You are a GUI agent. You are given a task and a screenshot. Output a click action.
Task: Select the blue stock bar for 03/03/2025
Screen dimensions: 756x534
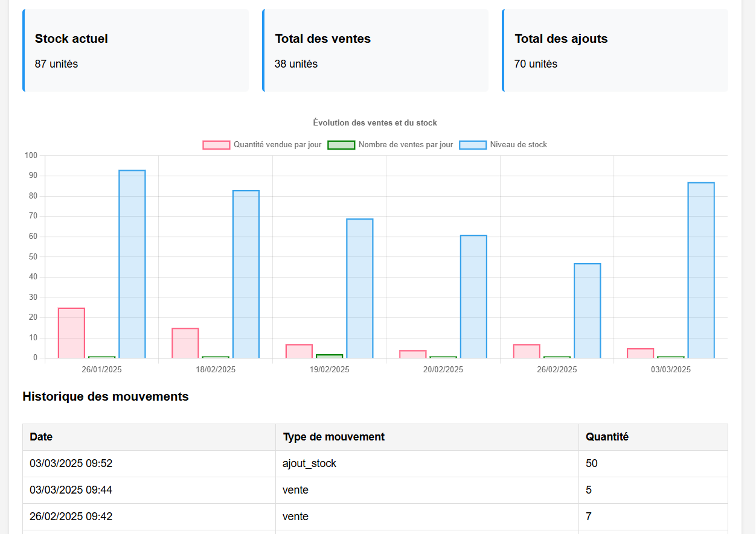pos(701,270)
